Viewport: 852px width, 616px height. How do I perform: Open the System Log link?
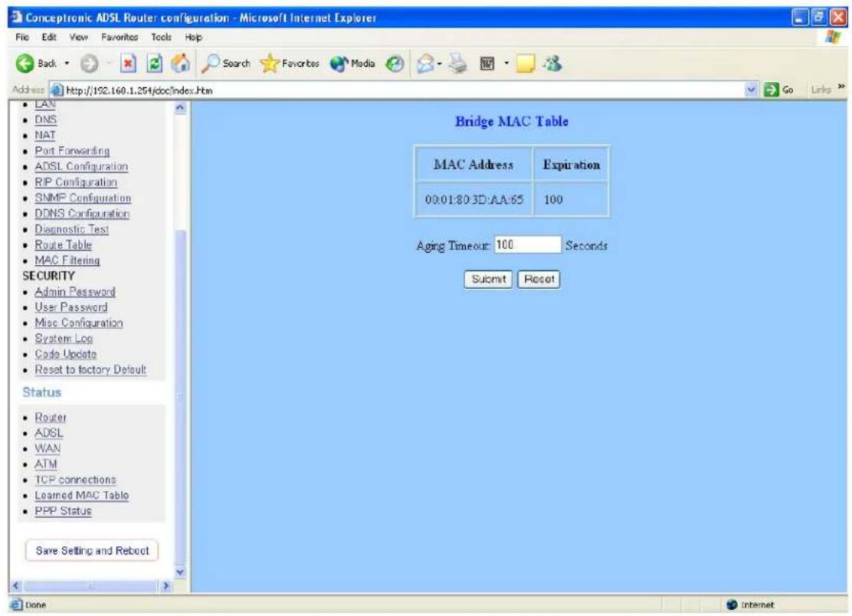(64, 339)
